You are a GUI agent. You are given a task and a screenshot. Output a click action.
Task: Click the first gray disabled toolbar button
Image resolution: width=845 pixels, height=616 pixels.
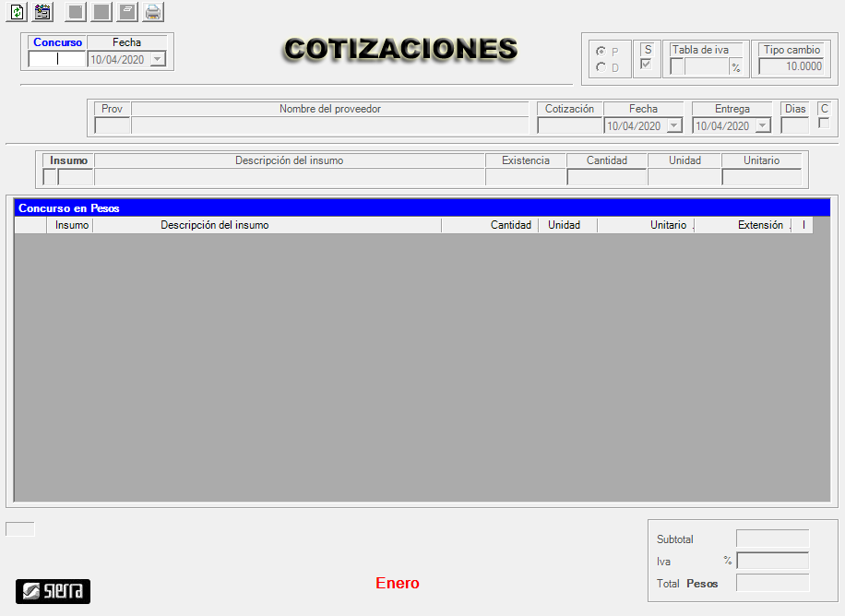[76, 12]
